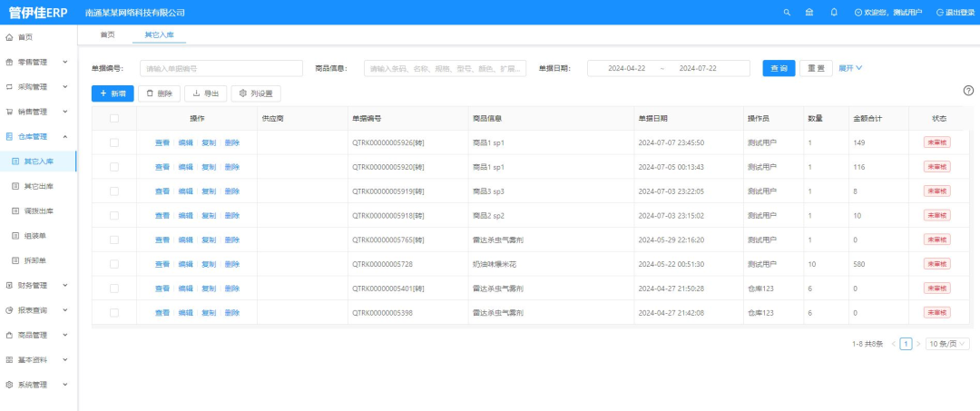Click the search magnifier icon in header
The width and height of the screenshot is (980, 411).
[x=787, y=12]
